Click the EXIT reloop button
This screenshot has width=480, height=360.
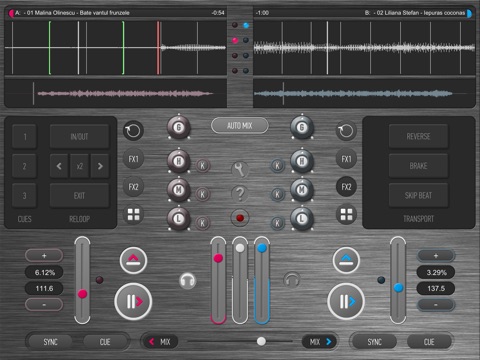(79, 195)
